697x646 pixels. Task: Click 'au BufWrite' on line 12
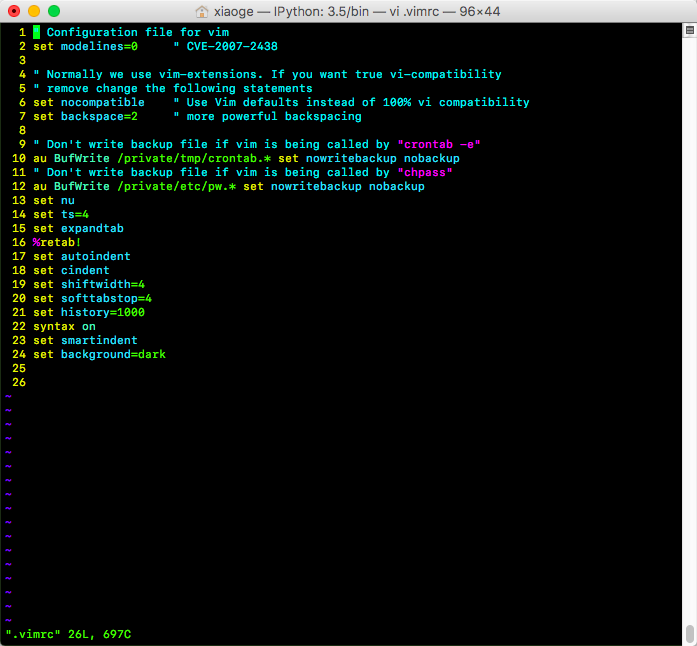pyautogui.click(x=71, y=186)
